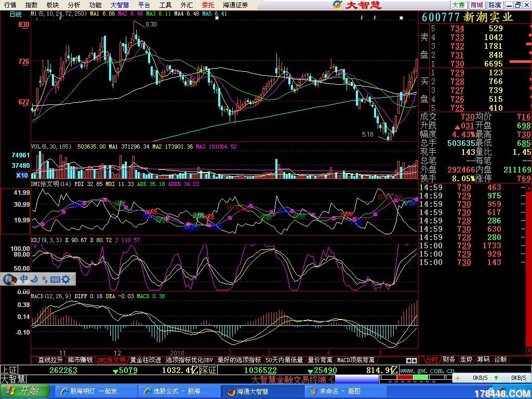Open the 板块 menu
Image resolution: width=532 pixels, height=399 pixels.
[x=52, y=5]
